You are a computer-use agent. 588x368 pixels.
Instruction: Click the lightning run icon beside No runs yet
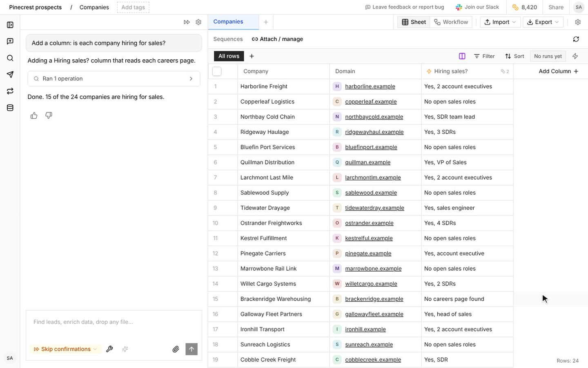pyautogui.click(x=575, y=56)
